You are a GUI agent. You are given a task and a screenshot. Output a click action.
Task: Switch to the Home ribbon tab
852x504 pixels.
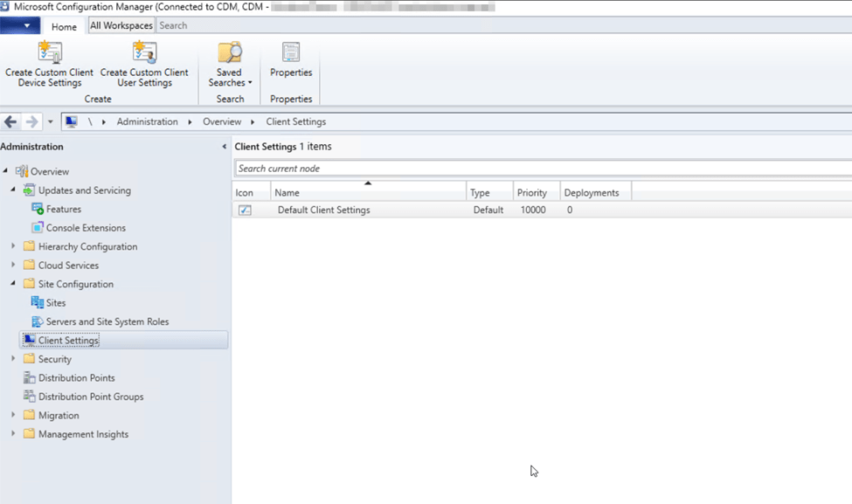click(x=64, y=27)
